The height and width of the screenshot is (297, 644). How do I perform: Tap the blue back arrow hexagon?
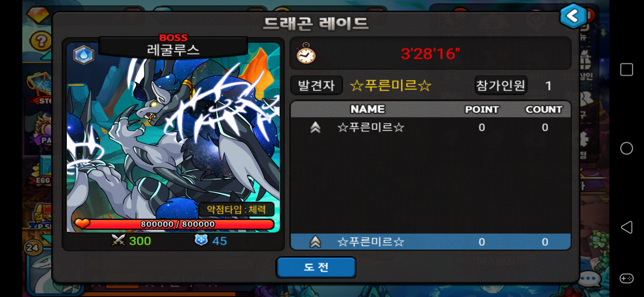click(573, 16)
